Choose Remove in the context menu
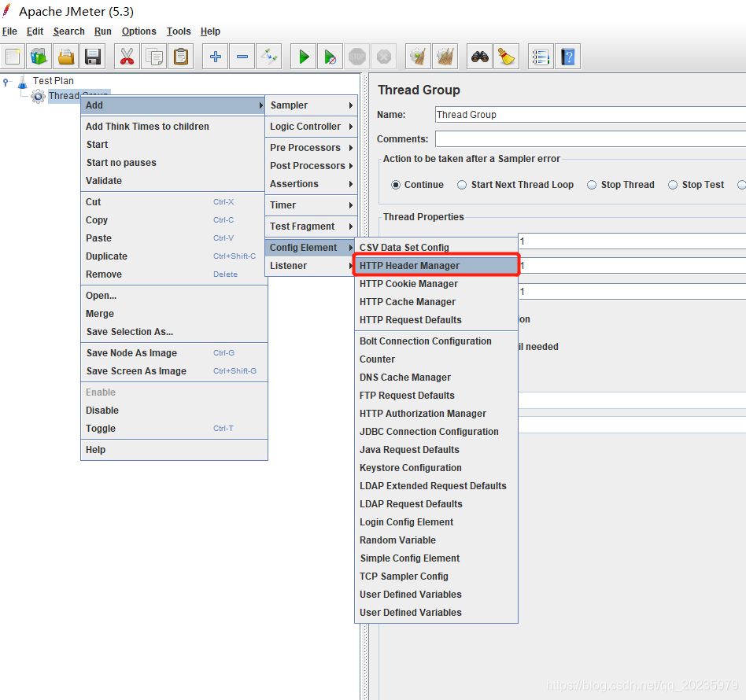 point(174,274)
